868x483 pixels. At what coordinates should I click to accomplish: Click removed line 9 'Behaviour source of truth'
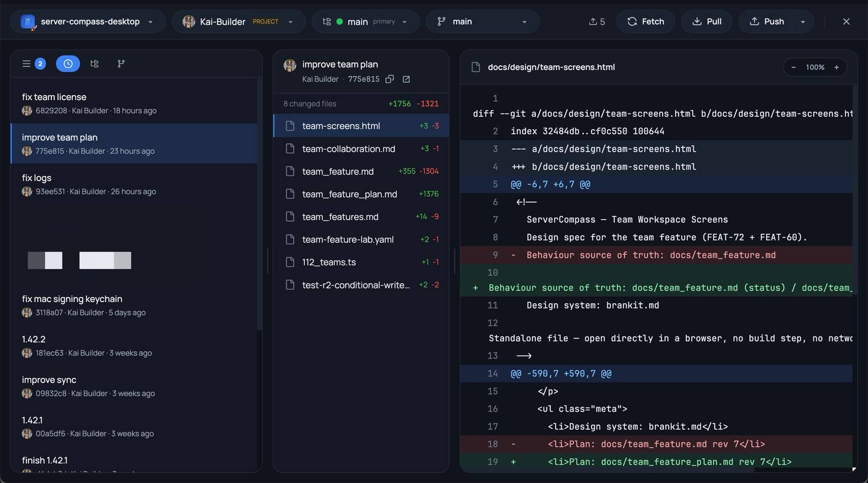coord(656,255)
